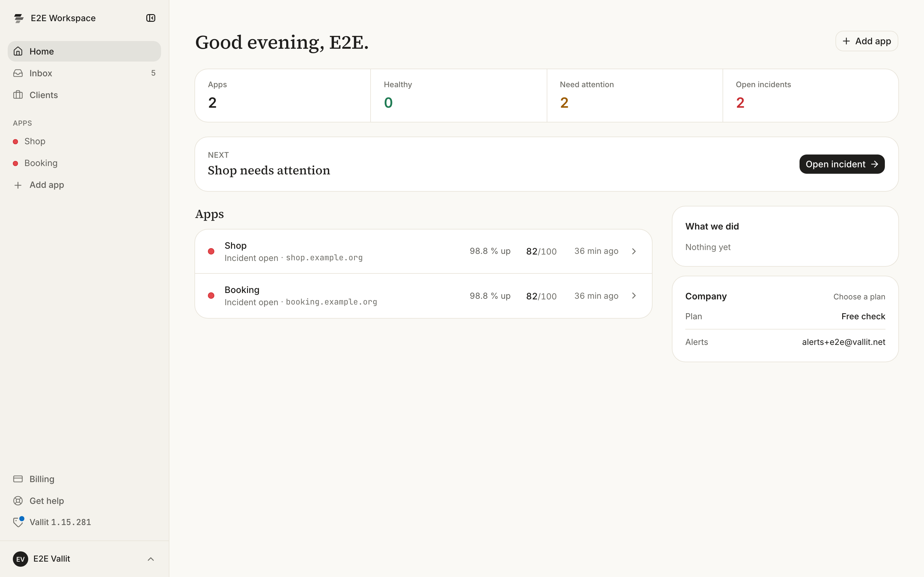Image resolution: width=924 pixels, height=577 pixels.
Task: Open Billing card icon
Action: coord(18,479)
